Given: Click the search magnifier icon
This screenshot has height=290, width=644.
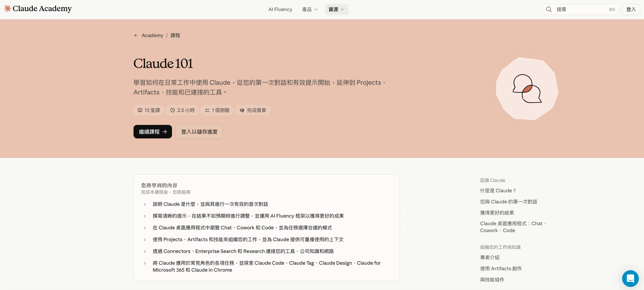Looking at the screenshot, I should pos(549,10).
